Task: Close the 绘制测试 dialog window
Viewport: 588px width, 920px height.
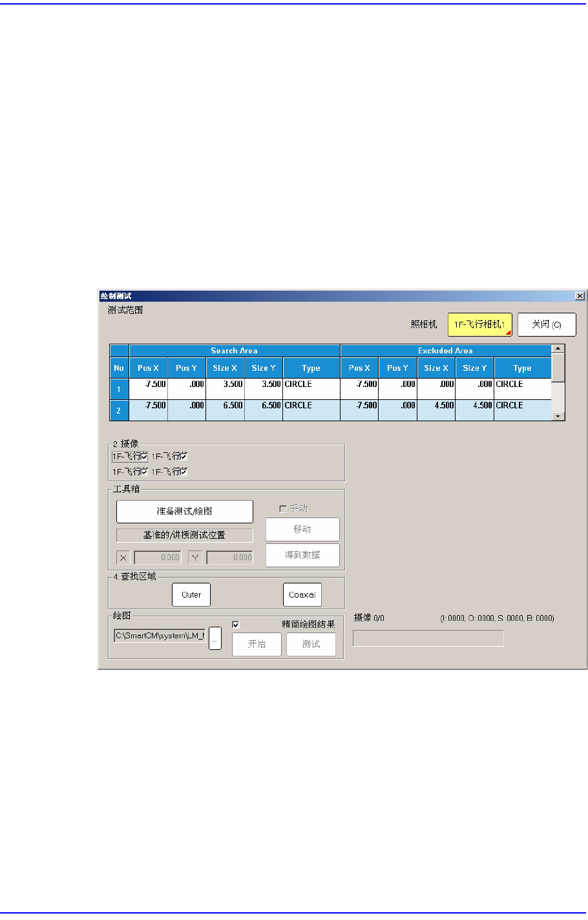Action: pyautogui.click(x=580, y=296)
